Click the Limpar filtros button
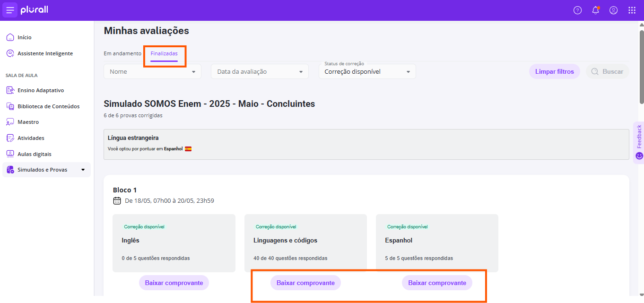The height and width of the screenshot is (303, 644). [554, 72]
